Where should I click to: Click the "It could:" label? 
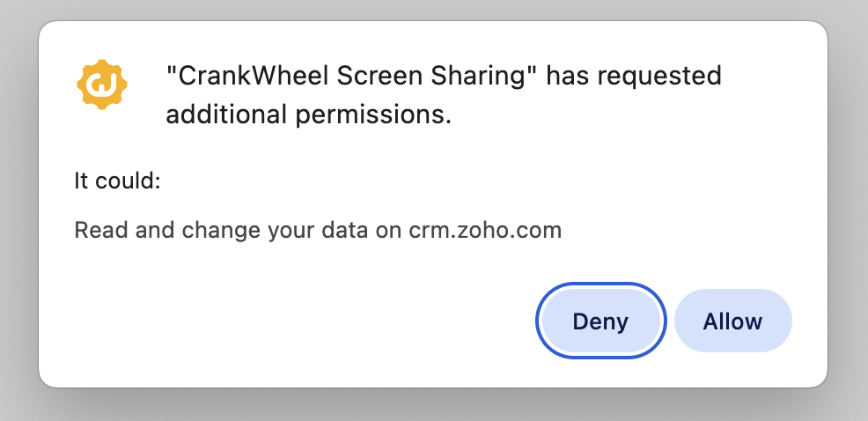[117, 181]
